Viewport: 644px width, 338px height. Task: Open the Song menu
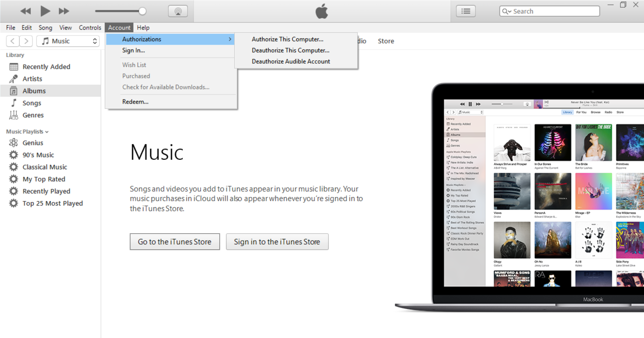pyautogui.click(x=45, y=28)
